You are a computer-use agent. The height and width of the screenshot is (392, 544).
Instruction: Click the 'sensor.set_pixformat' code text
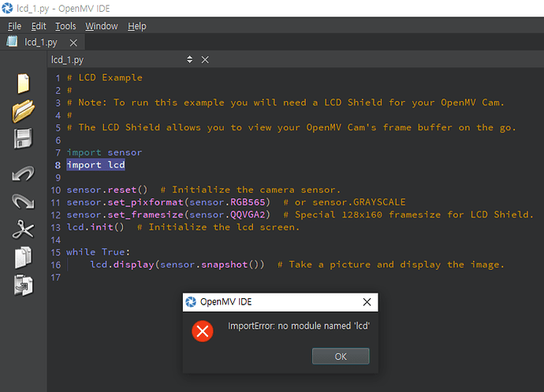pos(125,202)
